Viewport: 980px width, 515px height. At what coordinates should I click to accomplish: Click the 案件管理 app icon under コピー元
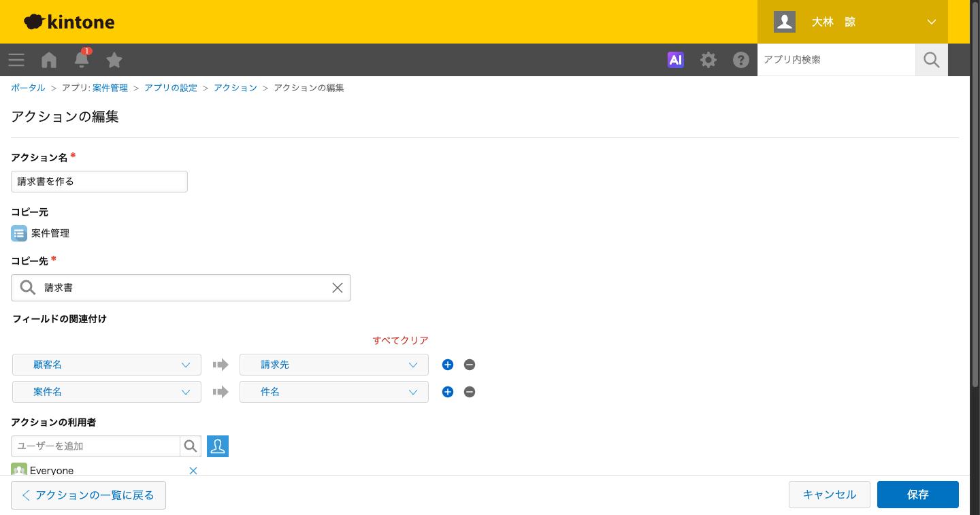[x=19, y=233]
